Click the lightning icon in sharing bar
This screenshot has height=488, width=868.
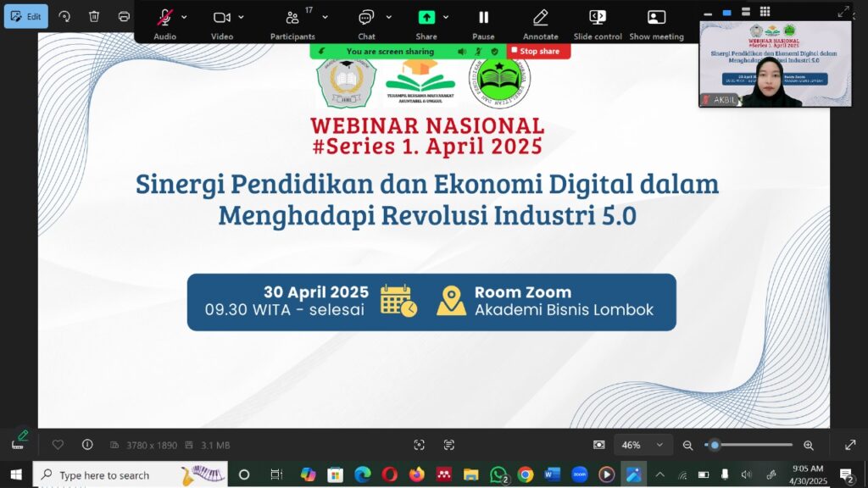[321, 52]
